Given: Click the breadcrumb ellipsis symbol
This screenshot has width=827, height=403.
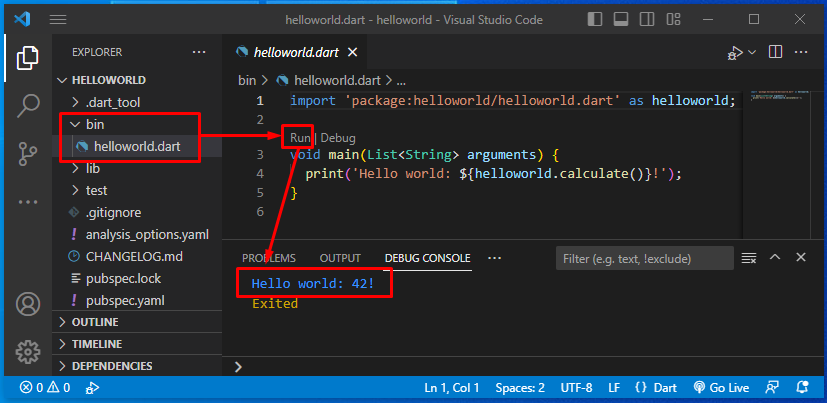Looking at the screenshot, I should pyautogui.click(x=401, y=81).
